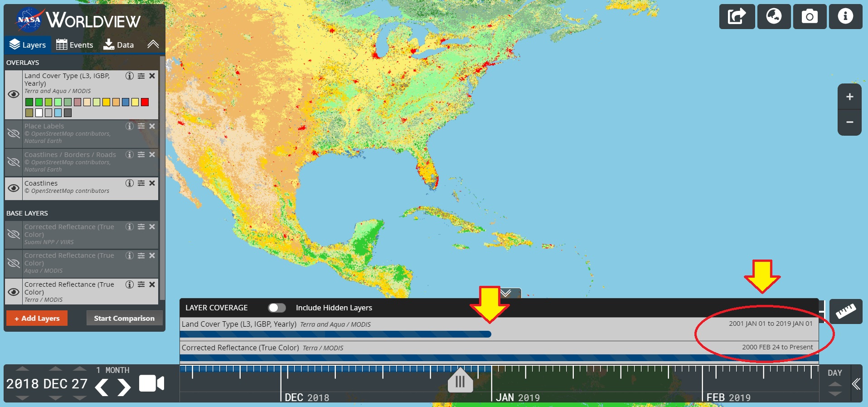
Task: Increase timeline zoom level above DAY
Action: pos(835,384)
